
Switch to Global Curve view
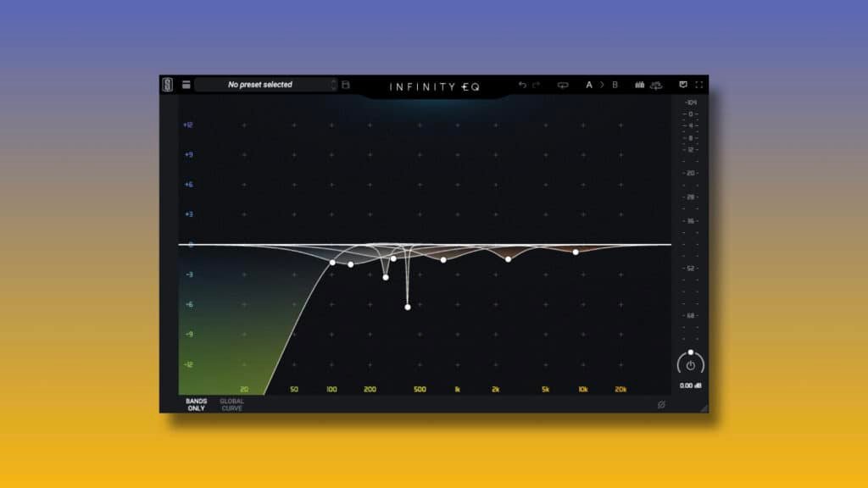[231, 404]
